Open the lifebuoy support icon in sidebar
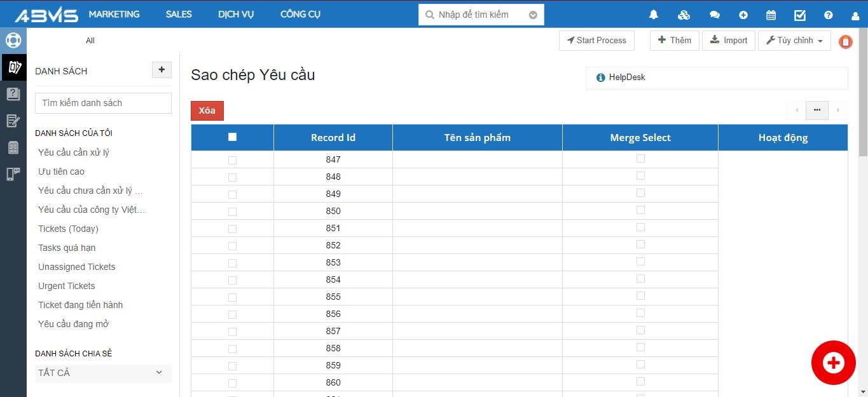 (x=13, y=41)
